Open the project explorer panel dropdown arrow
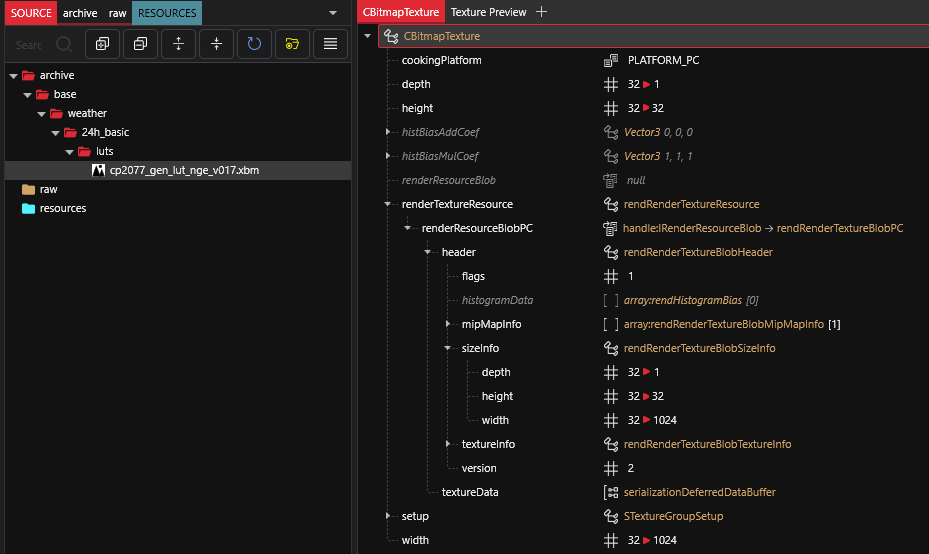 click(x=333, y=13)
